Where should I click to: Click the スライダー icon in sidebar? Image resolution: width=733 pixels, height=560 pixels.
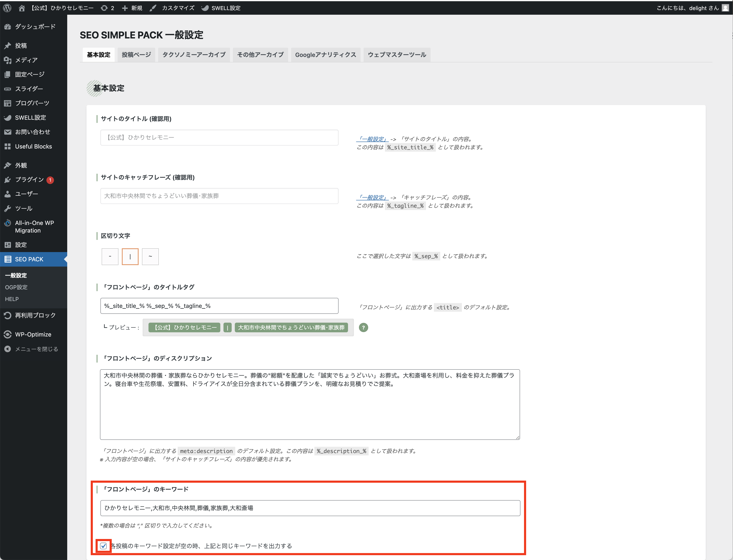pyautogui.click(x=8, y=89)
